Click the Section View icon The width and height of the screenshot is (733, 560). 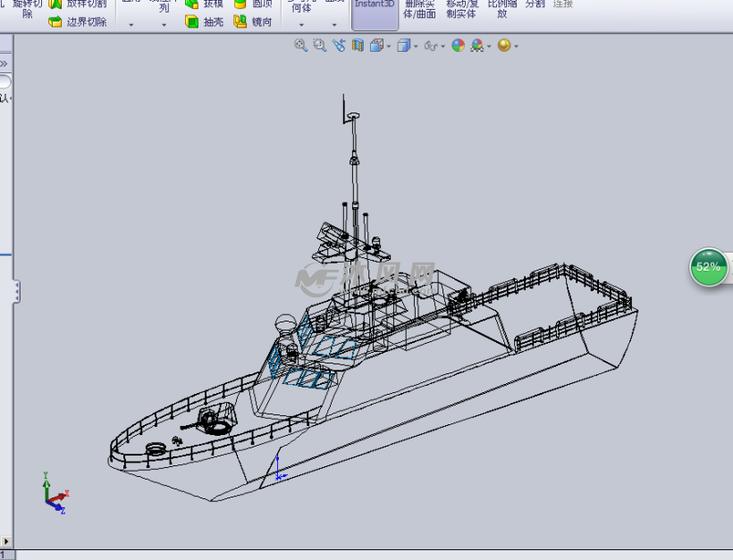358,46
